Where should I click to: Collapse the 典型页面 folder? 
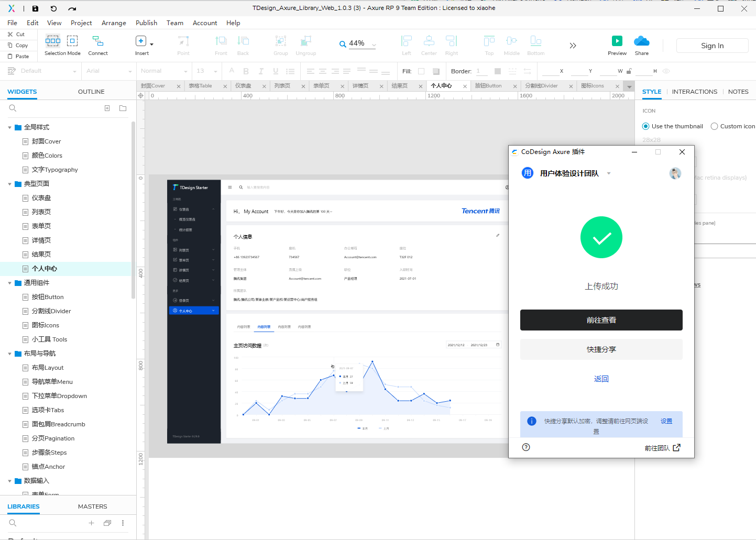pos(9,184)
